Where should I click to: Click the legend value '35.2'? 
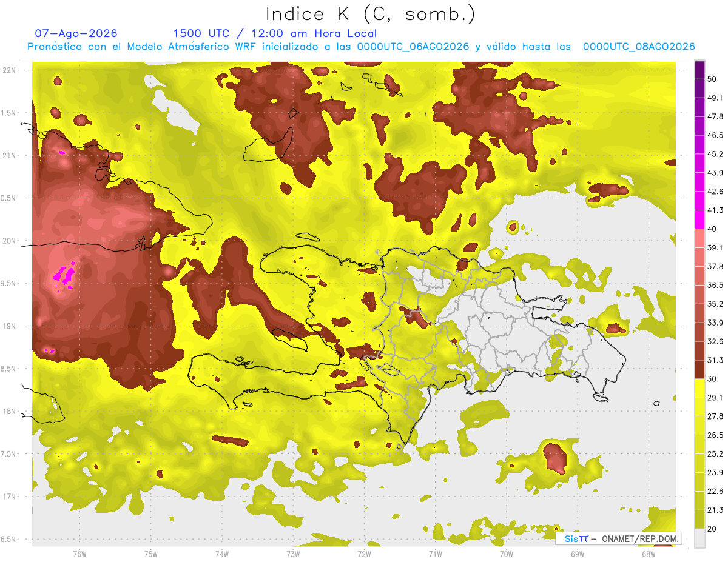click(x=715, y=304)
